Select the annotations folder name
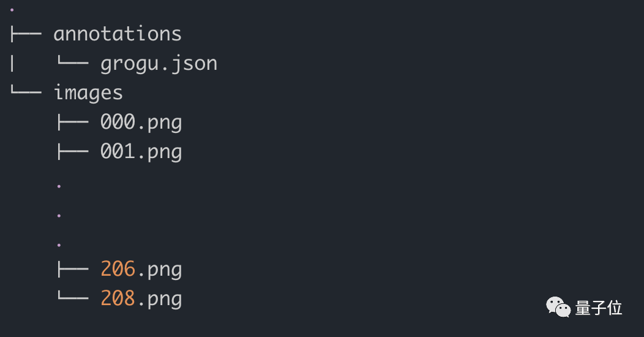This screenshot has width=644, height=337. (x=118, y=34)
